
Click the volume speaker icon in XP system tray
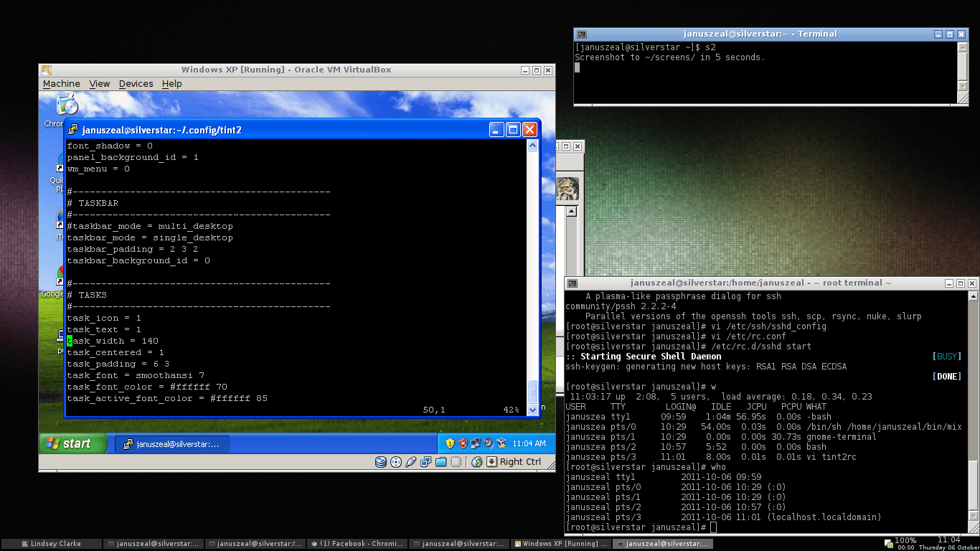488,443
